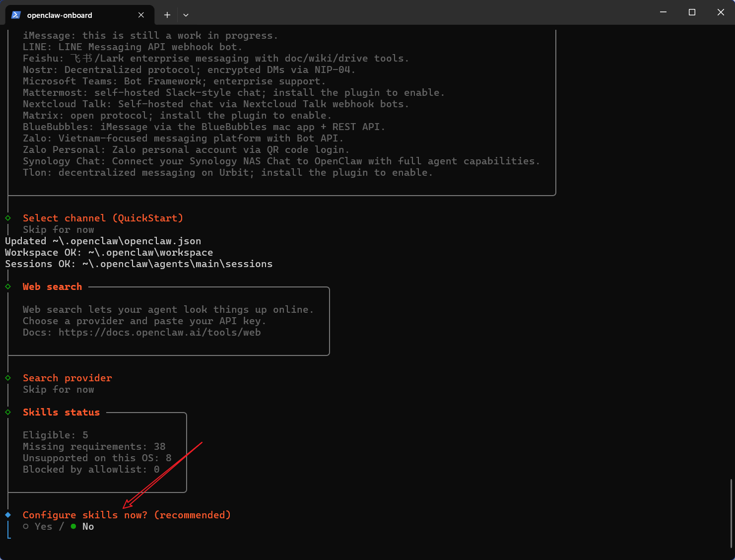Open the terminal profile dropdown chevron
735x560 pixels.
(186, 15)
